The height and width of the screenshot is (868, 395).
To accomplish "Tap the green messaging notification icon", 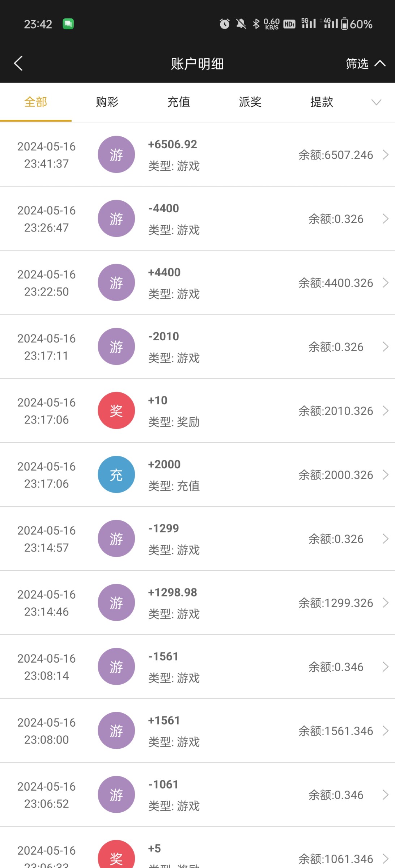I will 68,24.
